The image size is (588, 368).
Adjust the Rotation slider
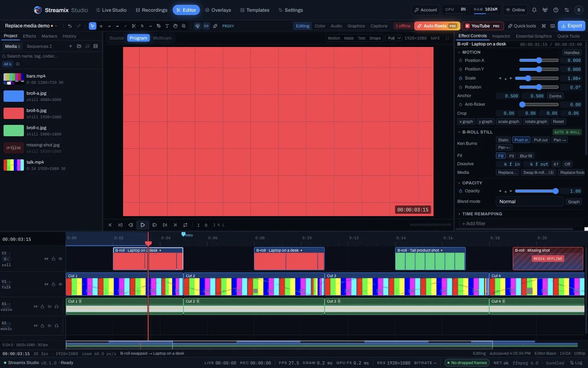[539, 87]
